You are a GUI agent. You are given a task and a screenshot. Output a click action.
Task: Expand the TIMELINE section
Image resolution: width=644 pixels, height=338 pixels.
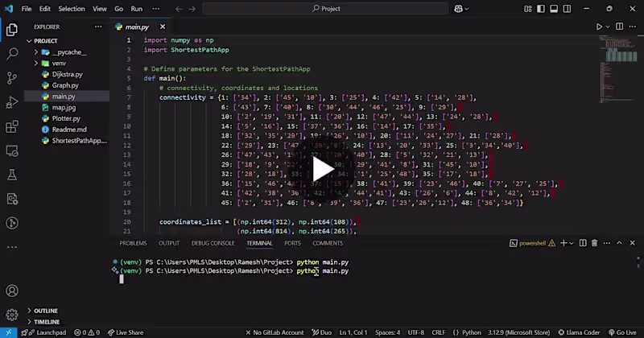point(47,322)
